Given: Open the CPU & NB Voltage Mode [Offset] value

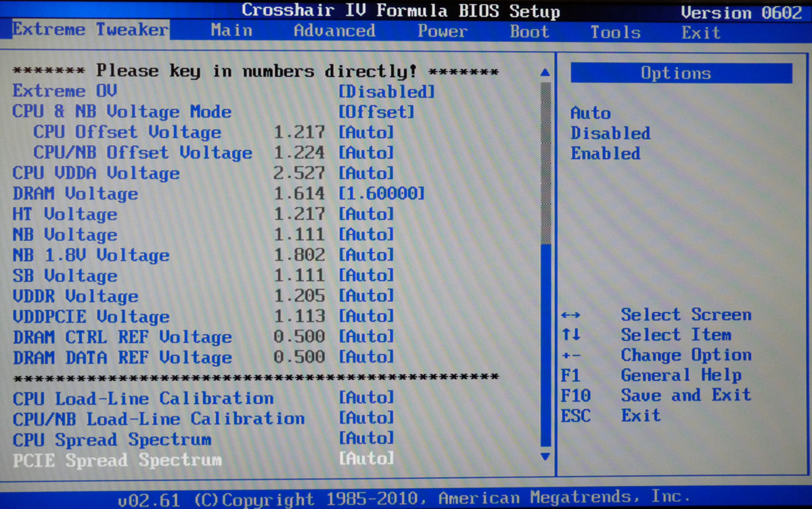Looking at the screenshot, I should pyautogui.click(x=376, y=112).
